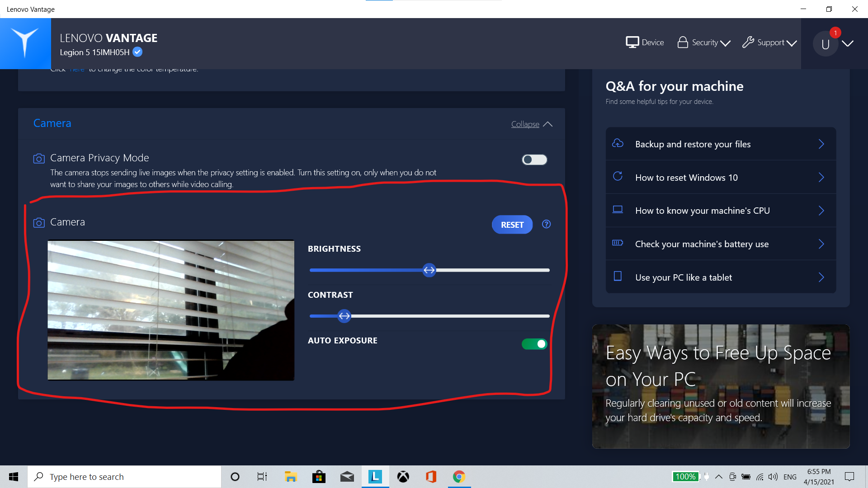Open the Device menu
Viewport: 868px width, 488px height.
(x=645, y=42)
